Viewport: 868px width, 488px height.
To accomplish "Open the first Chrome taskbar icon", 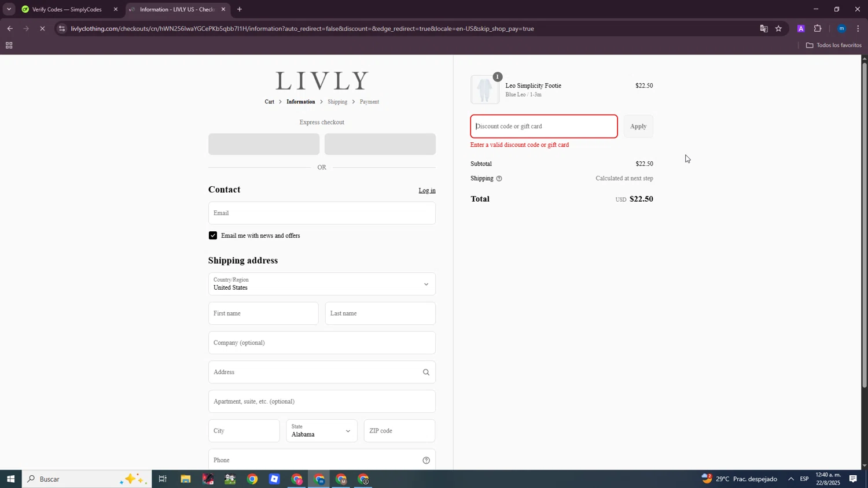I will point(252,479).
